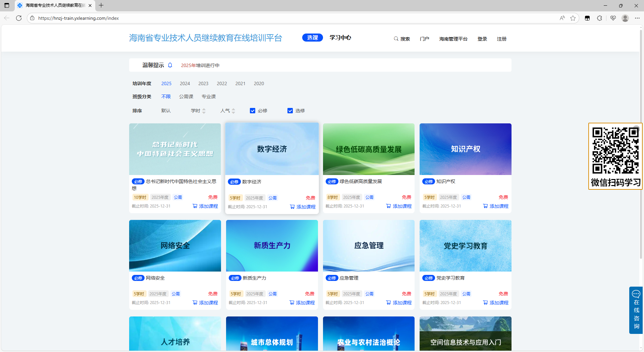Screen dimensions: 644x352
Task: Open 海南管理平台 link
Action: [x=453, y=39]
